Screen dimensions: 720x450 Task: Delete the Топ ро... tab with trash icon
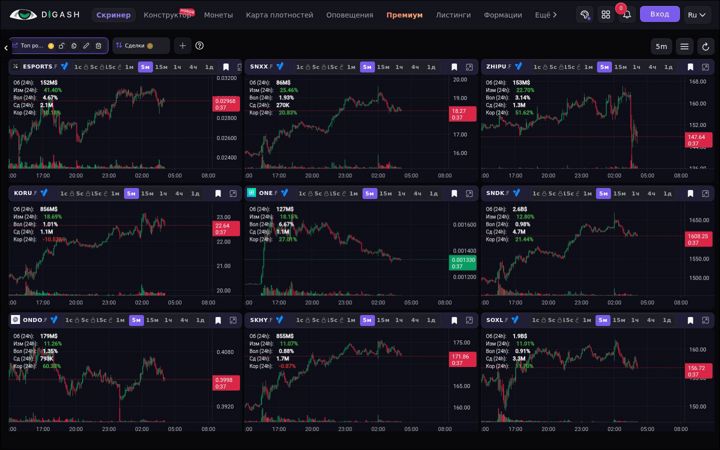[x=98, y=45]
